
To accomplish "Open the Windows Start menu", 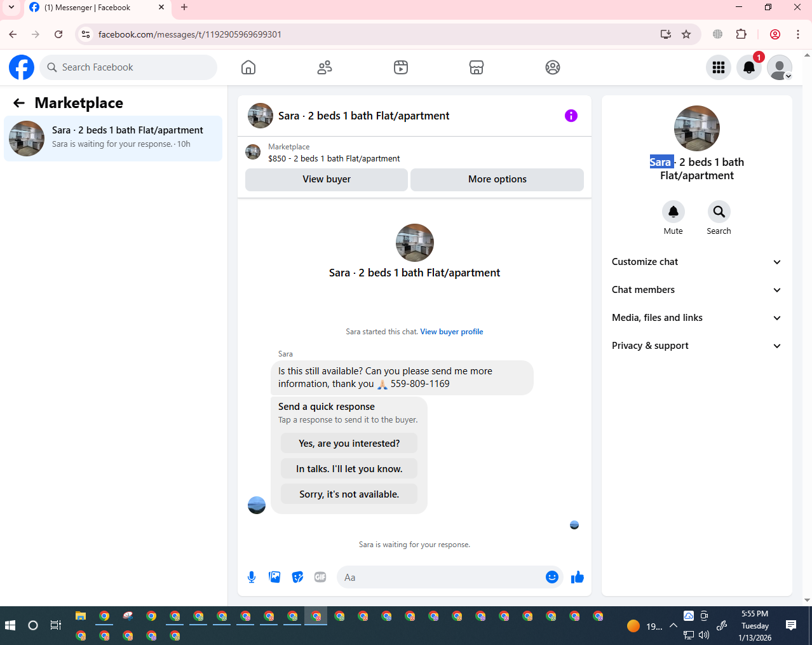I will (10, 625).
